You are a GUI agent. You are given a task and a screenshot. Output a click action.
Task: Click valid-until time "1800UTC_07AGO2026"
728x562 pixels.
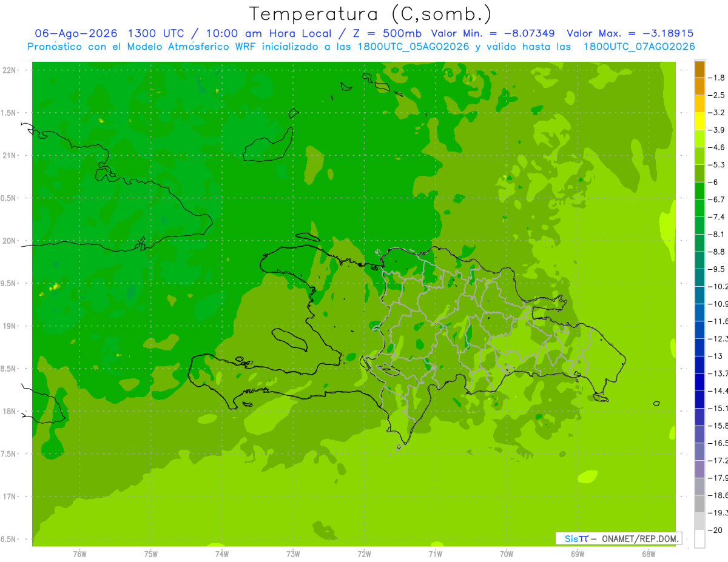click(x=639, y=46)
